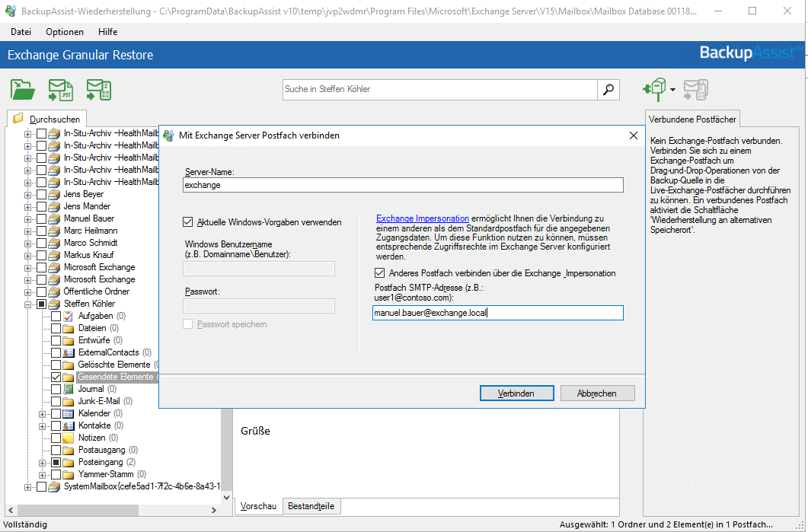
Task: Toggle 'Anderes Postfach verbinden' impersonation checkbox
Action: click(x=380, y=273)
